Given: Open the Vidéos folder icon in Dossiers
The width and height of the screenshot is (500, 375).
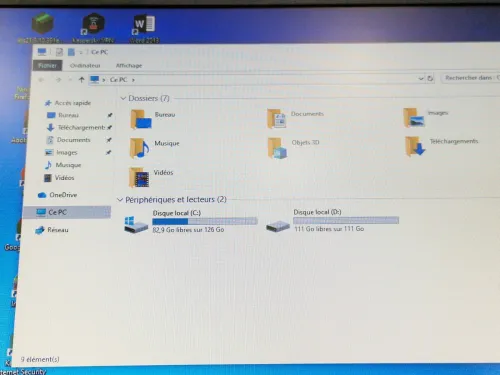Looking at the screenshot, I should (139, 177).
